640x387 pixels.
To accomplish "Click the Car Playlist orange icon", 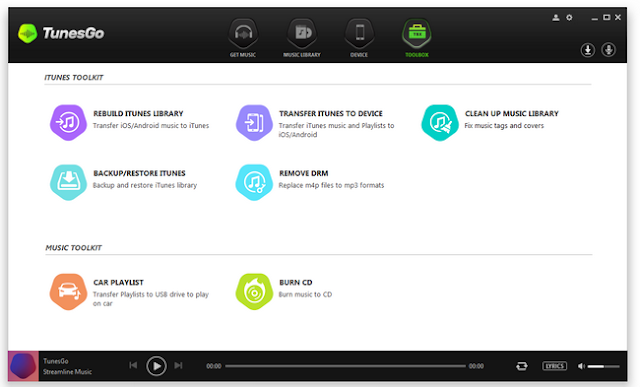I will point(68,291).
